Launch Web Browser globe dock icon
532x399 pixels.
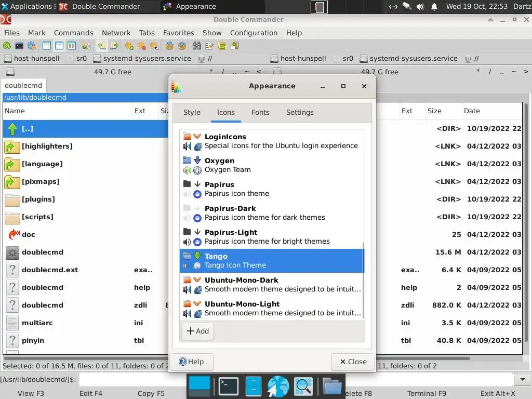[278, 386]
